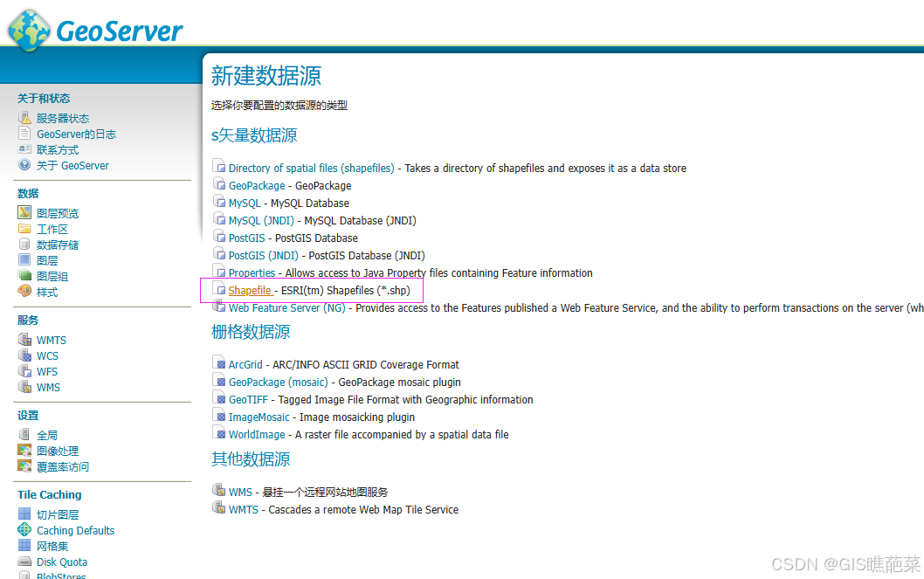Open the 图像处理 settings link
Screen dimensions: 924x579
[58, 451]
